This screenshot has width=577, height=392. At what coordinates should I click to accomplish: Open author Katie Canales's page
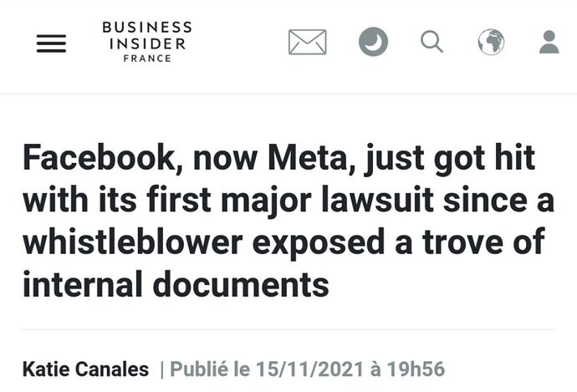coord(85,369)
